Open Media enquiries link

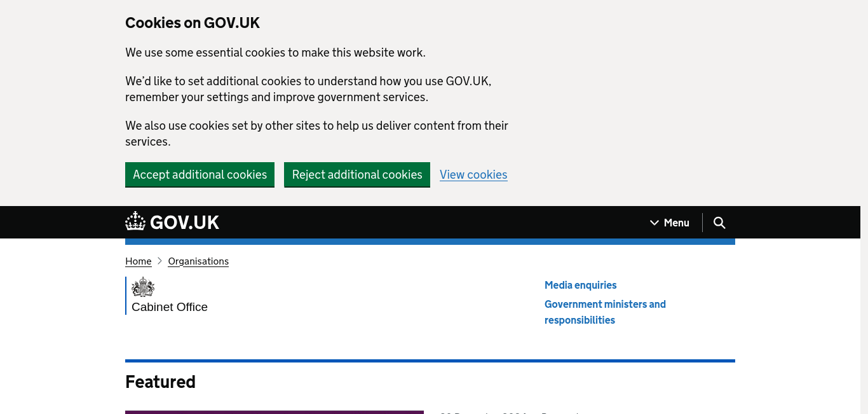pos(581,286)
